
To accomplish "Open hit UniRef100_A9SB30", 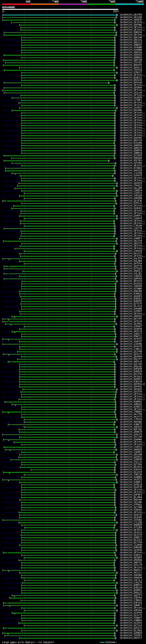I will [131, 20].
